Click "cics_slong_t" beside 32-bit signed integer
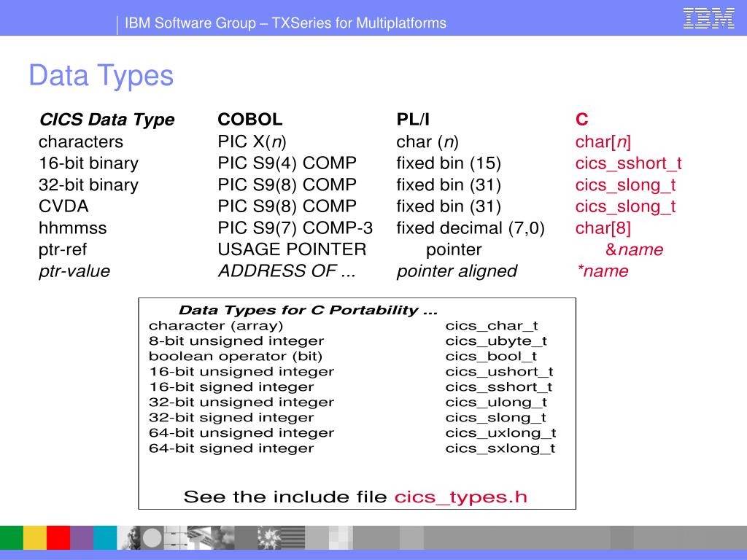The height and width of the screenshot is (560, 747). [495, 418]
